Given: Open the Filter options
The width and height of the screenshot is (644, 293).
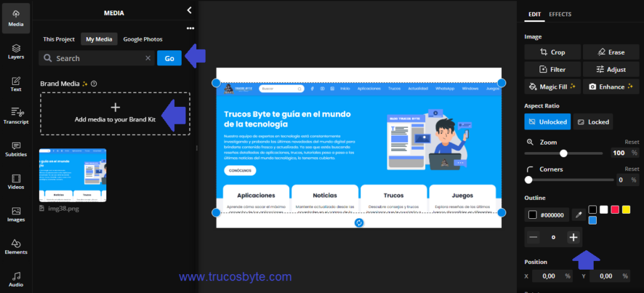Looking at the screenshot, I should [552, 69].
